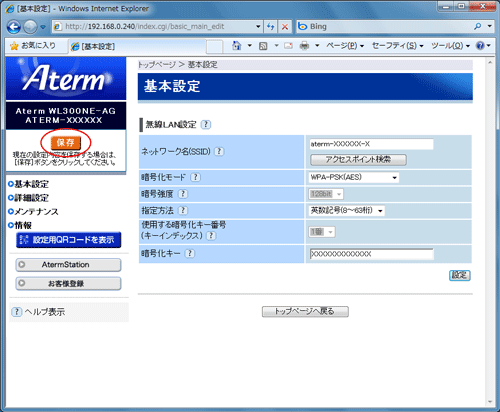Screen dimensions: 500x412
Task: Click the 設定 apply button
Action: [460, 275]
